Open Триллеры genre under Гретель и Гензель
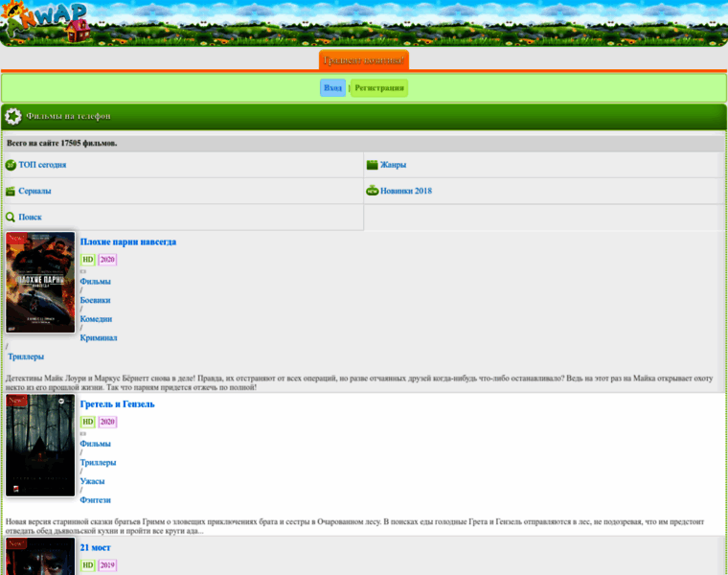 pos(98,463)
